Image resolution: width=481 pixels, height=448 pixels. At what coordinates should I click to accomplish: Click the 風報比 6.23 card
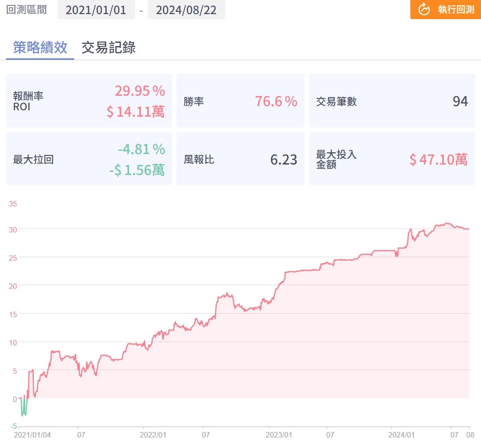240,160
